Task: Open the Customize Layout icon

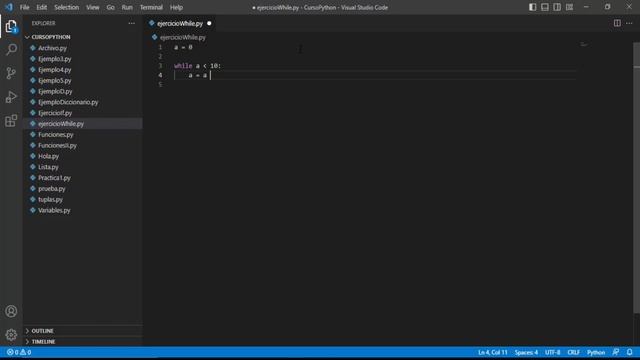Action: [x=569, y=7]
